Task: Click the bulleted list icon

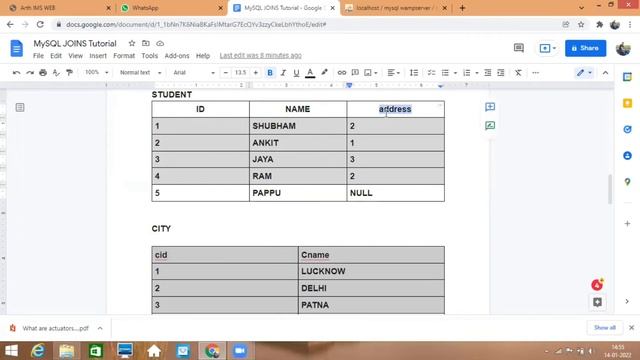Action: [x=445, y=73]
